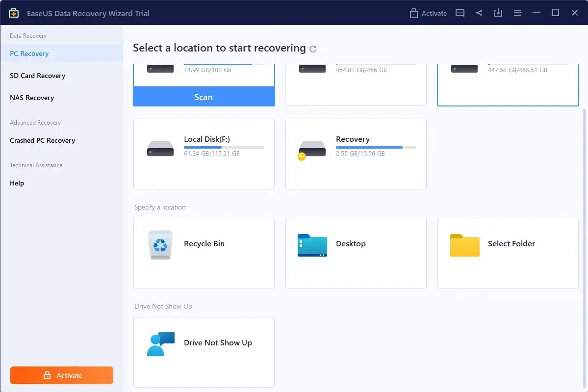Click the Drive Not Show Up card label
588x392 pixels.
coord(218,342)
